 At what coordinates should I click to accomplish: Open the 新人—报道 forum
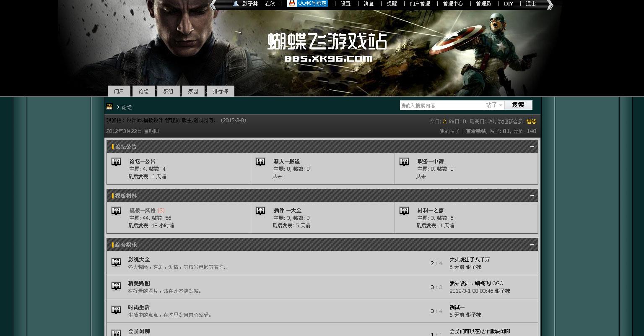[x=287, y=161]
